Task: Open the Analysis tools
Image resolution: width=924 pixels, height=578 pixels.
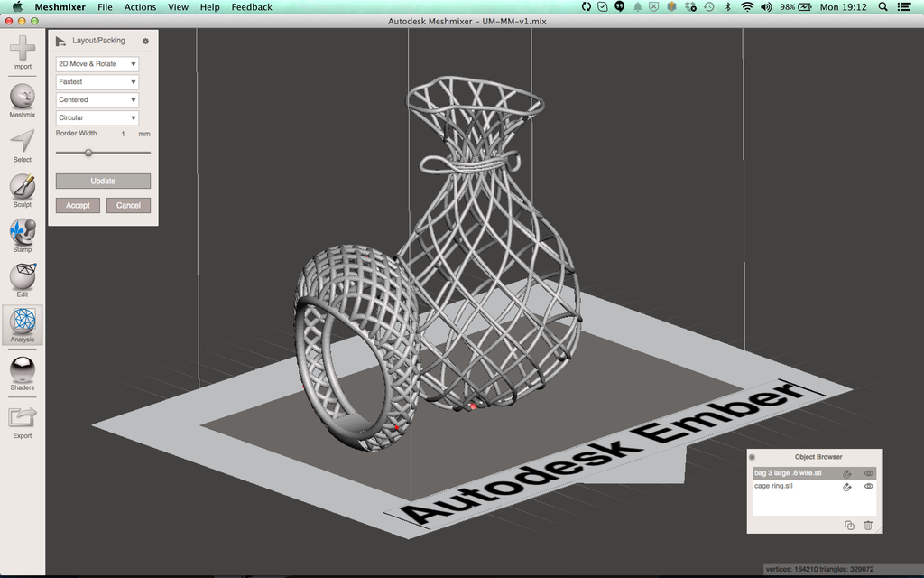Action: tap(23, 325)
